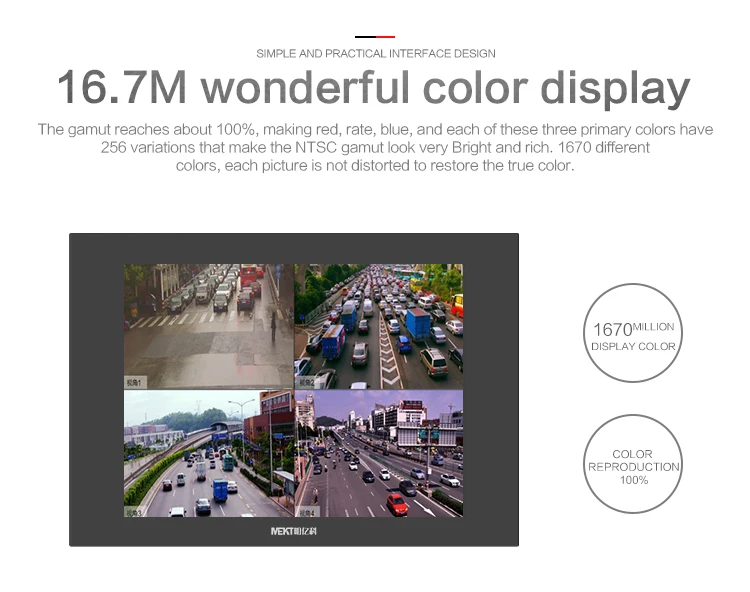Screen dimensions: 750x592
Task: Click the bottom-right city avenue camera feed
Action: coord(379,453)
